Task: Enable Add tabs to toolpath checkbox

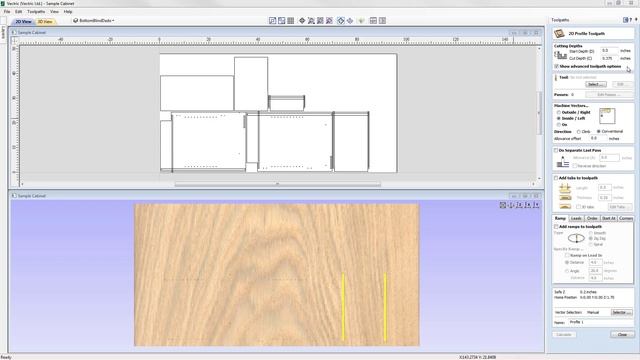Action: point(556,178)
